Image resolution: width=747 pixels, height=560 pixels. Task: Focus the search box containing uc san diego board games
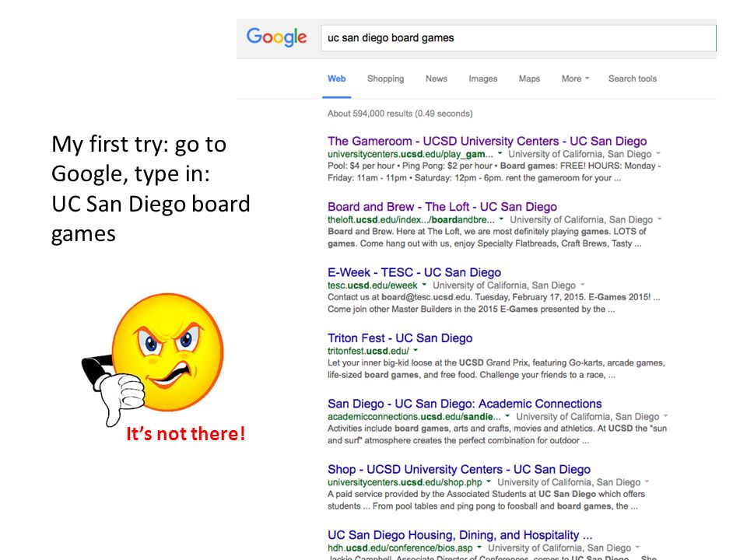click(x=518, y=38)
